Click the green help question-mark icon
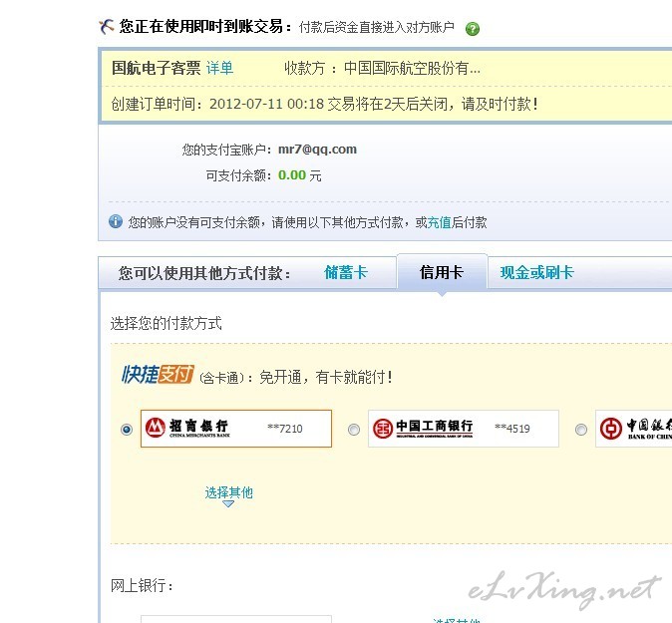 pos(473,29)
